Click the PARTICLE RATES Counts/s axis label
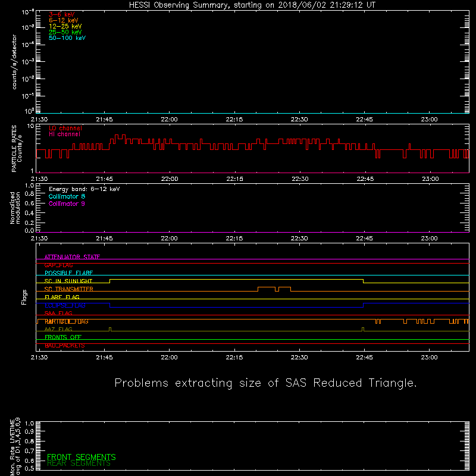The image size is (476, 476). coord(17,148)
